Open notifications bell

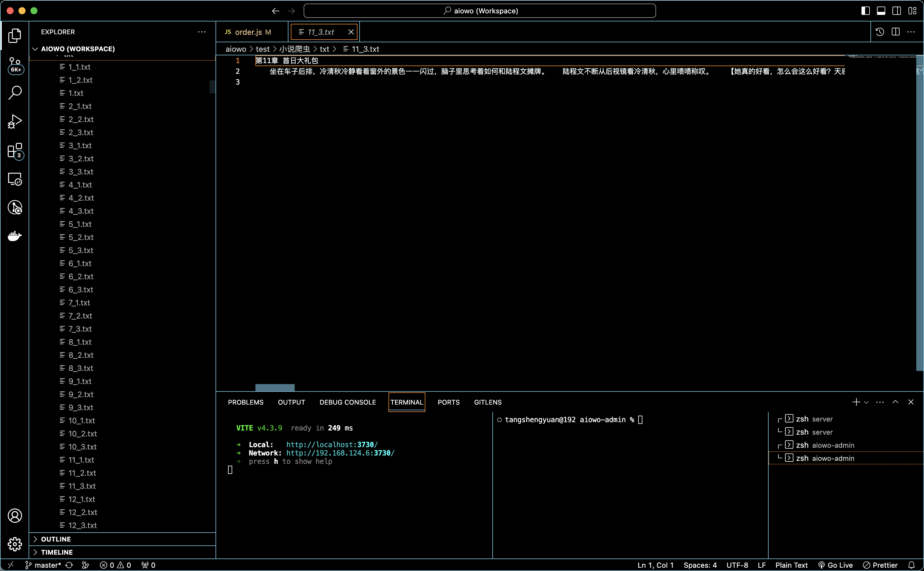[911, 565]
